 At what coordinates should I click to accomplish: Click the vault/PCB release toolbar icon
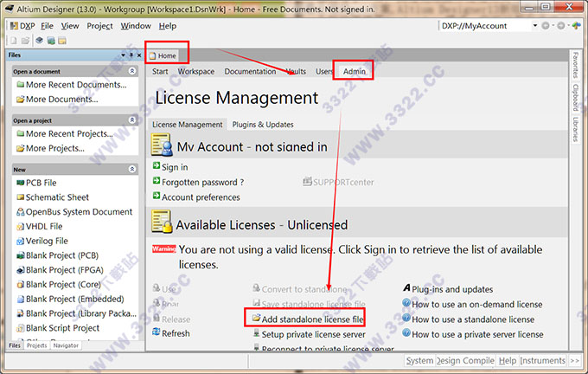(x=51, y=41)
